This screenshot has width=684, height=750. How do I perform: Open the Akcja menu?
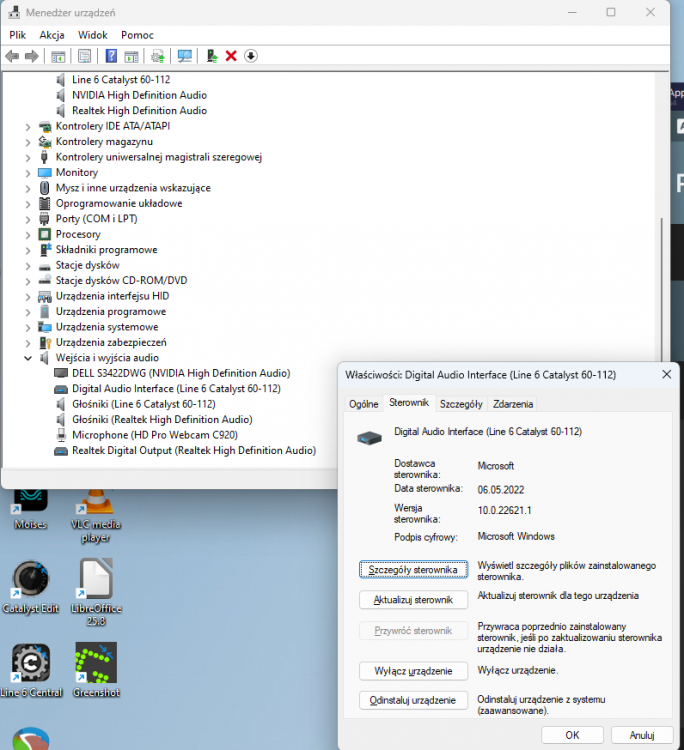(52, 35)
